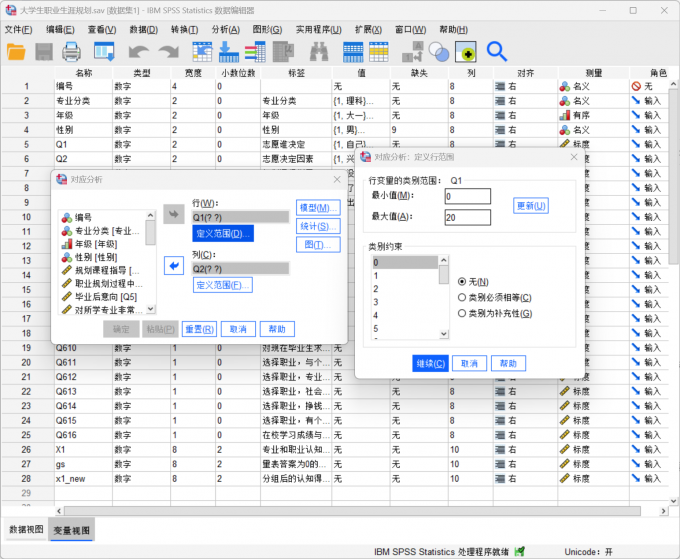Open the 统计(S) options

[318, 226]
